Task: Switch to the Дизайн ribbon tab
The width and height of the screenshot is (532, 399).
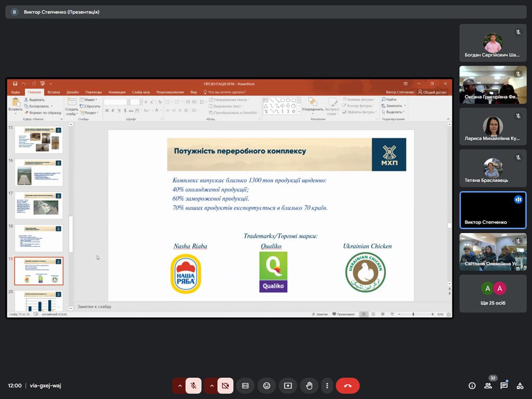Action: [73, 92]
